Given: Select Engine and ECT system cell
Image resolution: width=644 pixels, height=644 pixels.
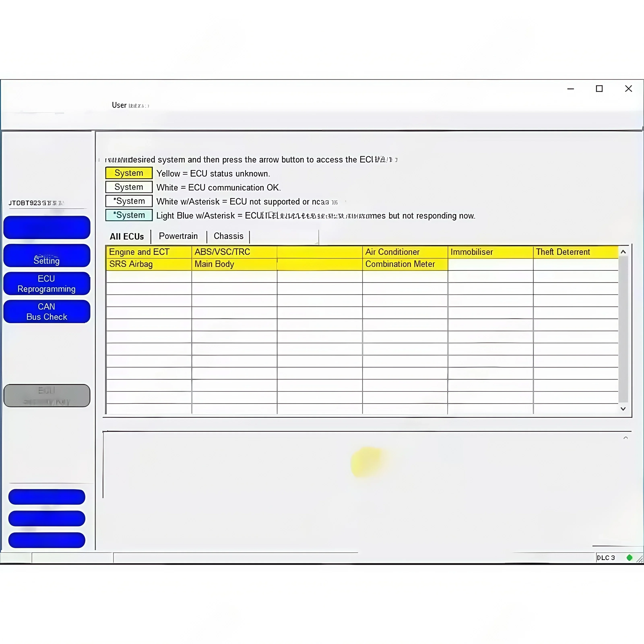Looking at the screenshot, I should coord(149,252).
